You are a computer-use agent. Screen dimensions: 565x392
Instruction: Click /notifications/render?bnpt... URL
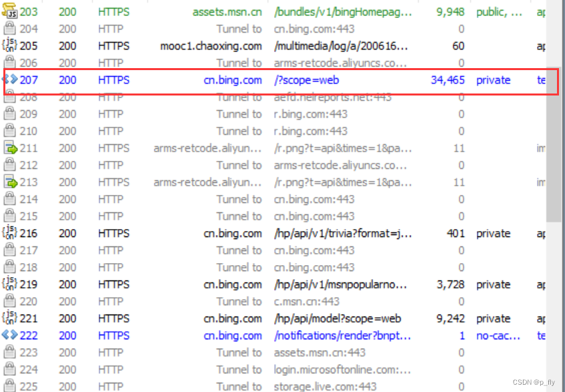342,336
